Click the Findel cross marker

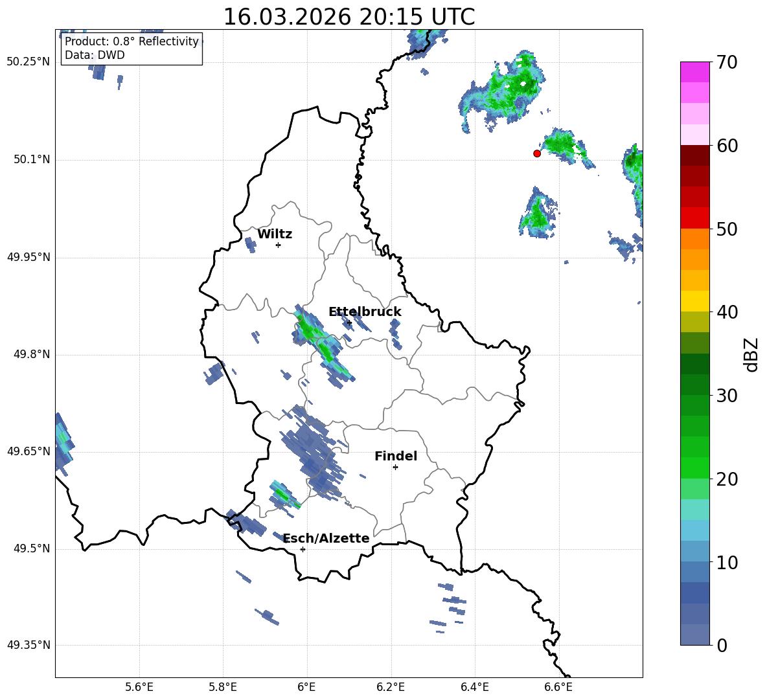point(395,468)
